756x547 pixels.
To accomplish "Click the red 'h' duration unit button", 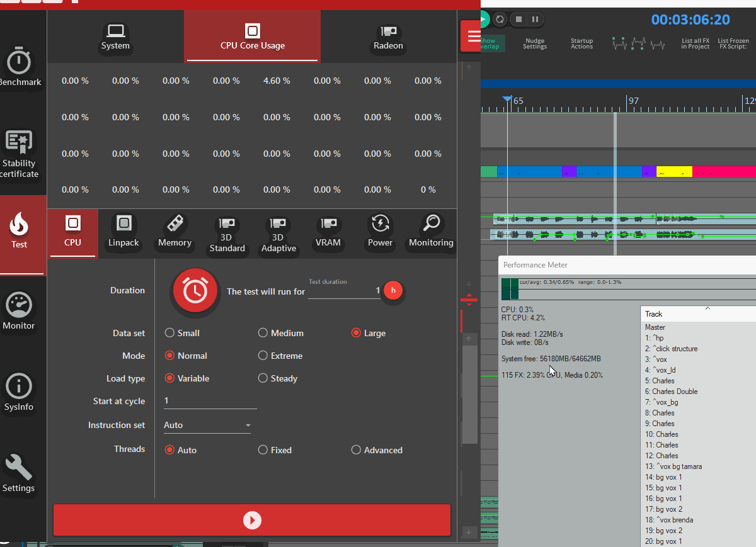I will point(393,290).
